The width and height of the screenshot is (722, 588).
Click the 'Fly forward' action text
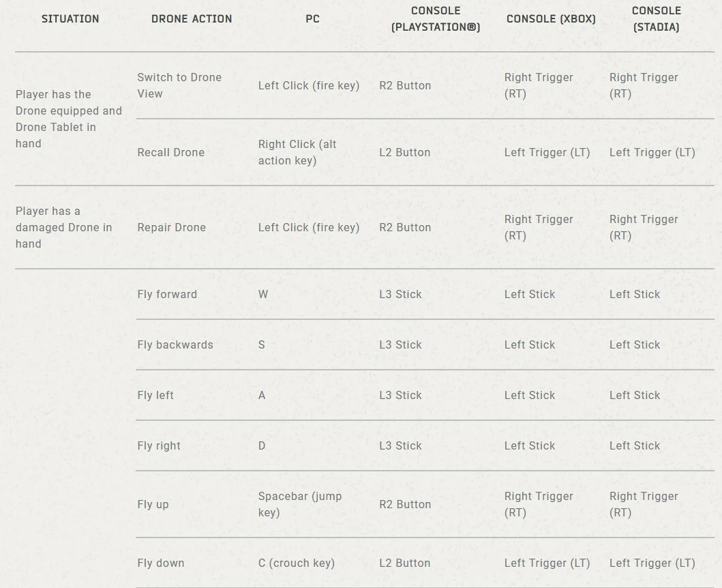click(x=167, y=294)
